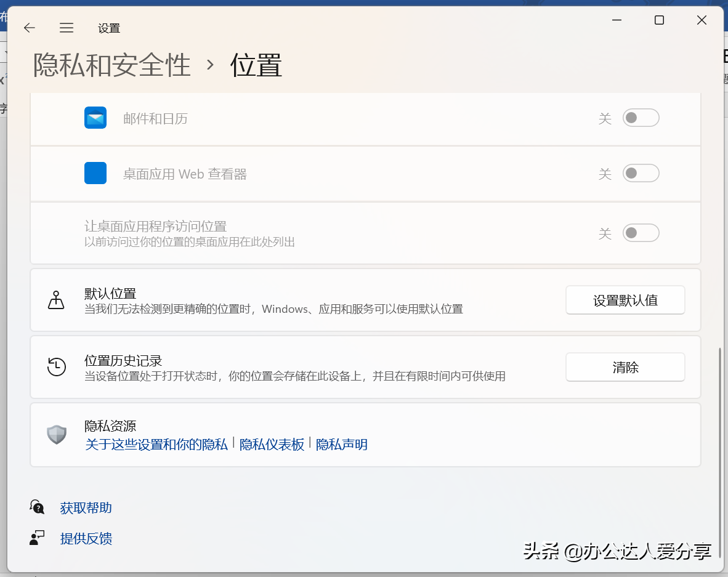
Task: Click the 设置默认值 button
Action: point(625,300)
